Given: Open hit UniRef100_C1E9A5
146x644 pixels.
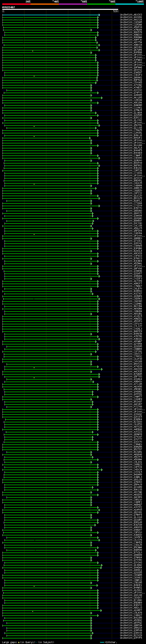Looking at the screenshot, I should pos(131,22).
